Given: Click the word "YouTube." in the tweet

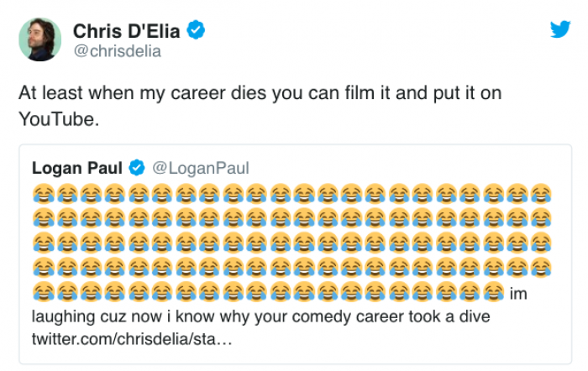Looking at the screenshot, I should point(59,118).
